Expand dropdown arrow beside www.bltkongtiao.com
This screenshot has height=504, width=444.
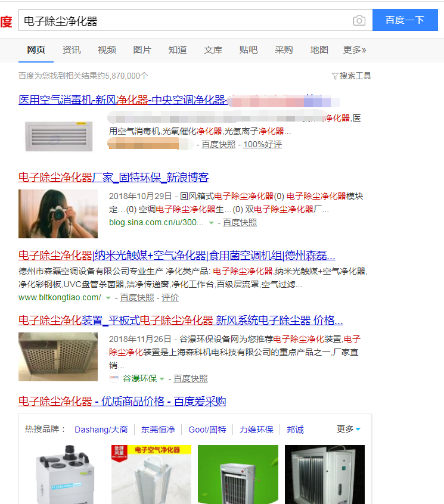coord(108,298)
